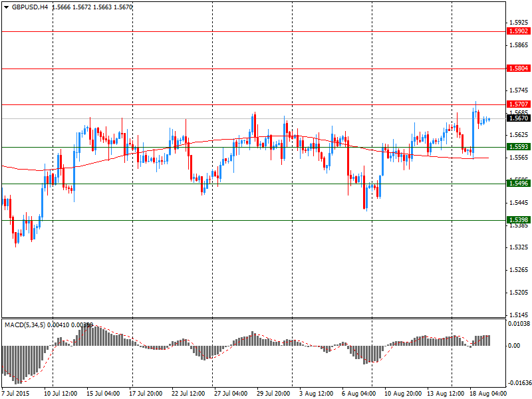Image resolution: width=532 pixels, height=399 pixels.
Task: Click the 1.5865 price scale value
Action: pos(519,45)
